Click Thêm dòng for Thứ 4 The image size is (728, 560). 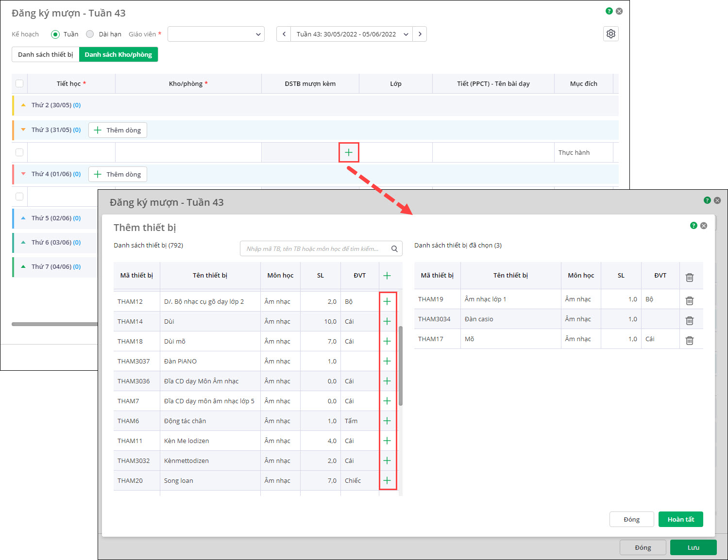[118, 174]
